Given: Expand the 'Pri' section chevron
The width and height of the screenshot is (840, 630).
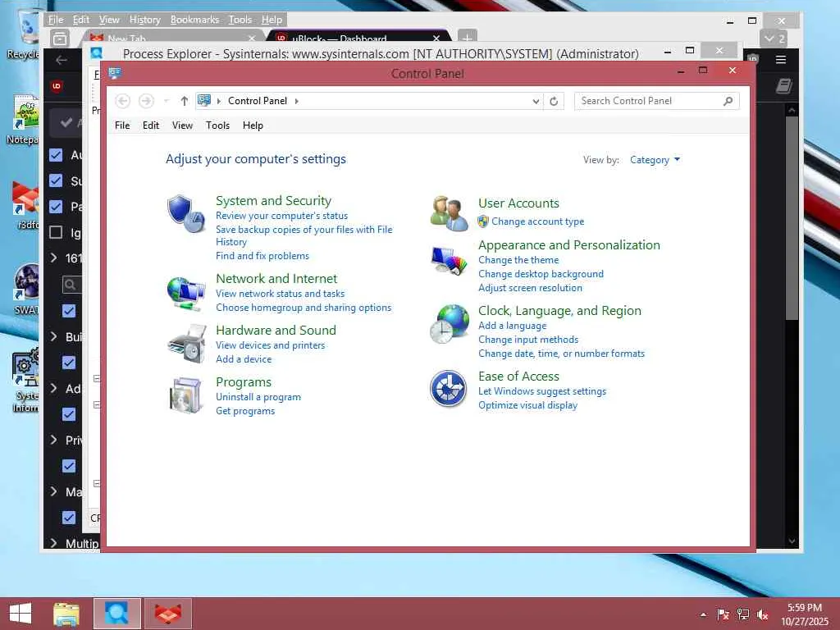Looking at the screenshot, I should [53, 440].
